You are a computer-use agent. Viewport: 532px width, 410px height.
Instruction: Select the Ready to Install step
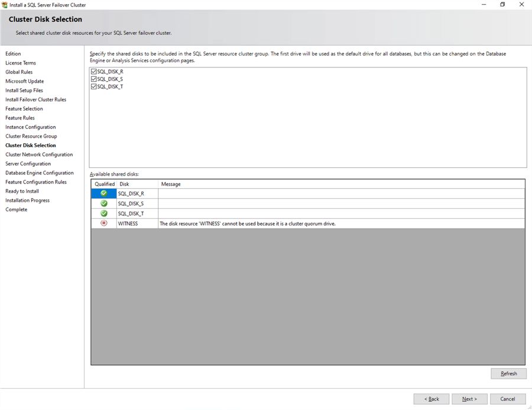tap(22, 191)
